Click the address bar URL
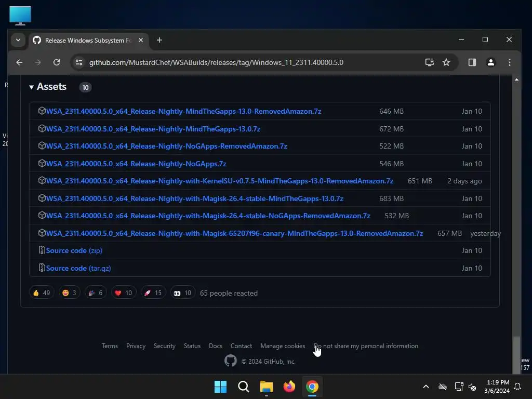The height and width of the screenshot is (399, 532). point(216,62)
